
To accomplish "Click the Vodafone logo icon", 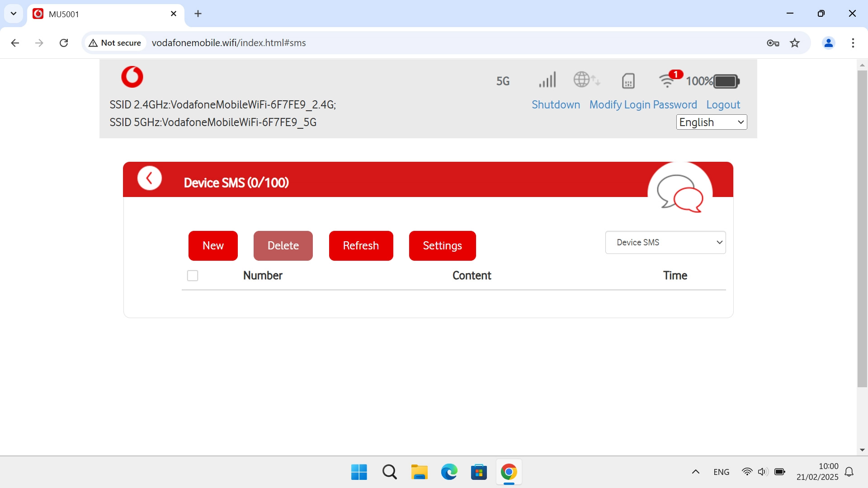I will (132, 77).
